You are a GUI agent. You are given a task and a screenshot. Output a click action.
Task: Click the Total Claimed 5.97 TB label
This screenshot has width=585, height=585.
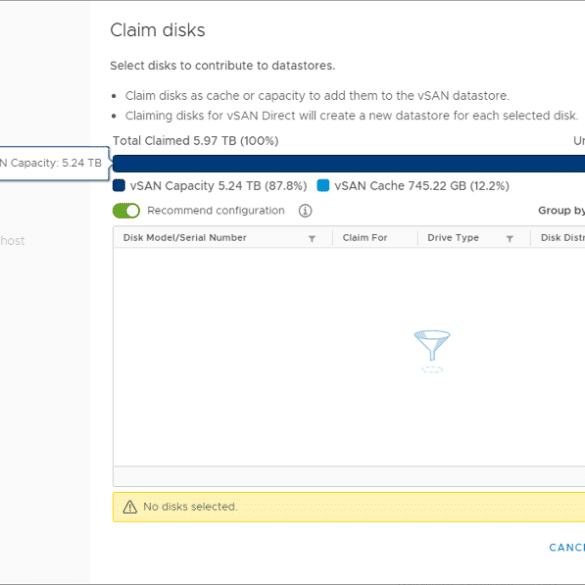[195, 141]
